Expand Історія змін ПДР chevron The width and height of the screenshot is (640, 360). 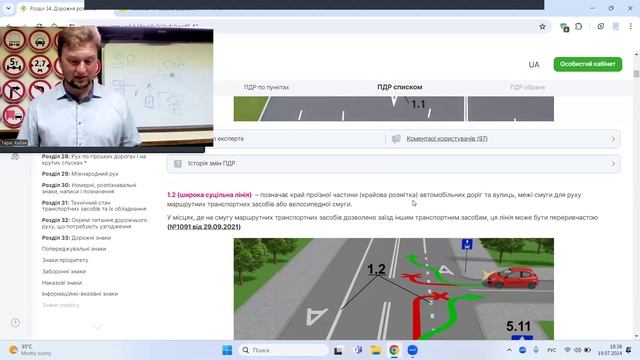pyautogui.click(x=613, y=164)
